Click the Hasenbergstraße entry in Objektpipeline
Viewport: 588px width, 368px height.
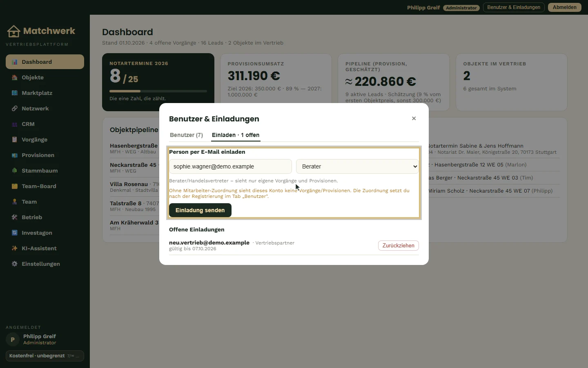pos(134,148)
